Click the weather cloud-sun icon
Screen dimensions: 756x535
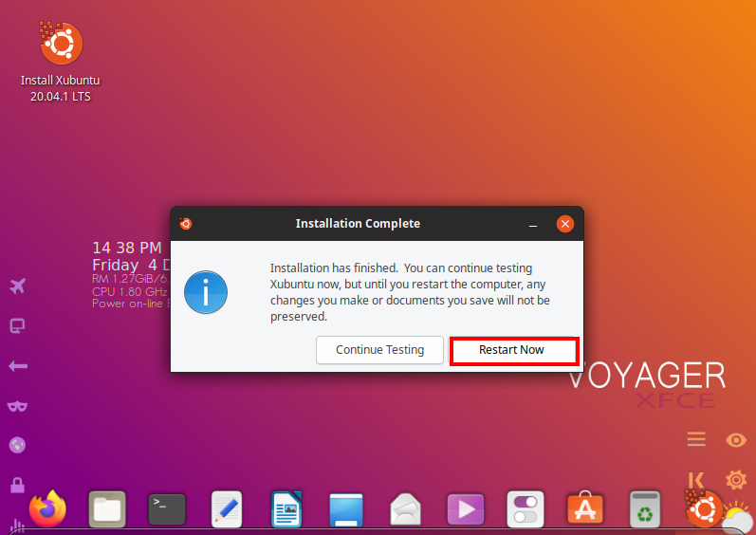click(737, 520)
